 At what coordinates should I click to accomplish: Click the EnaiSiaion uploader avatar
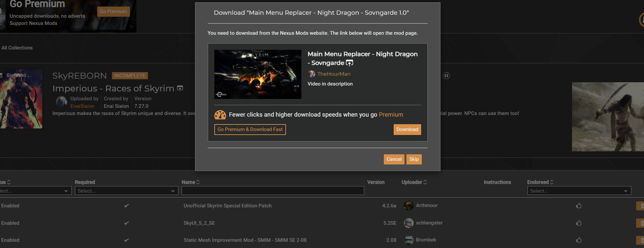pyautogui.click(x=62, y=102)
